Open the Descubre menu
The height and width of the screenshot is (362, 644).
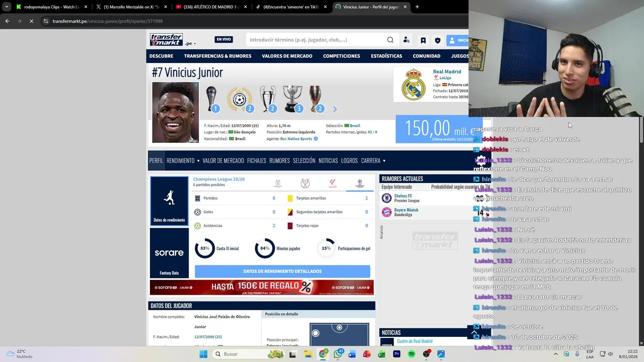[x=161, y=56]
